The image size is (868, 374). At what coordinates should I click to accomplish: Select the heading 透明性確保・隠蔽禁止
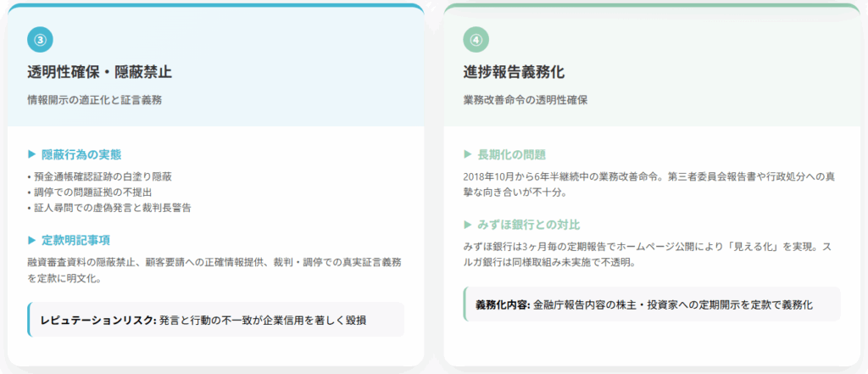[x=100, y=72]
